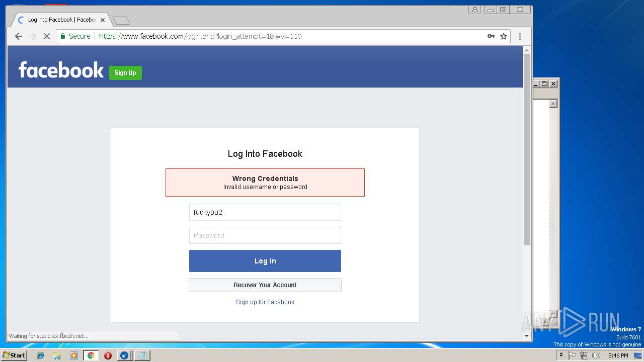The width and height of the screenshot is (644, 362).
Task: Click Waiting for static.xx.fbcdn.net status text
Action: click(48, 336)
